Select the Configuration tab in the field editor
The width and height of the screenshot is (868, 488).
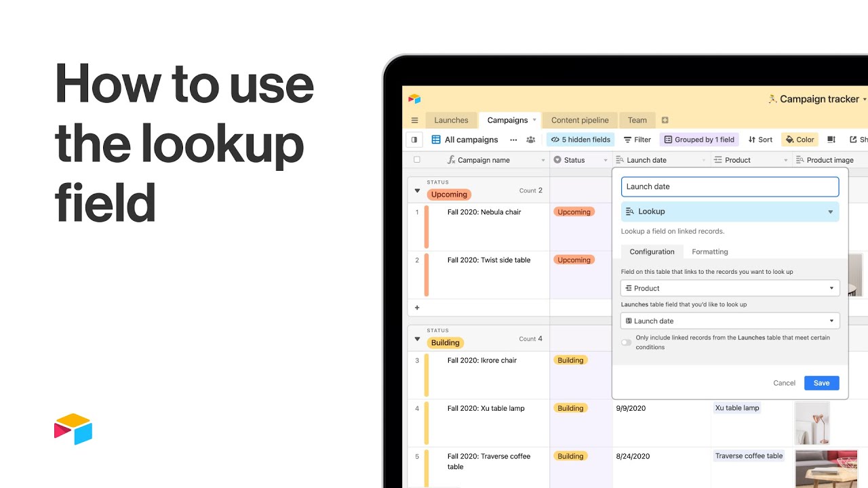tap(652, 251)
